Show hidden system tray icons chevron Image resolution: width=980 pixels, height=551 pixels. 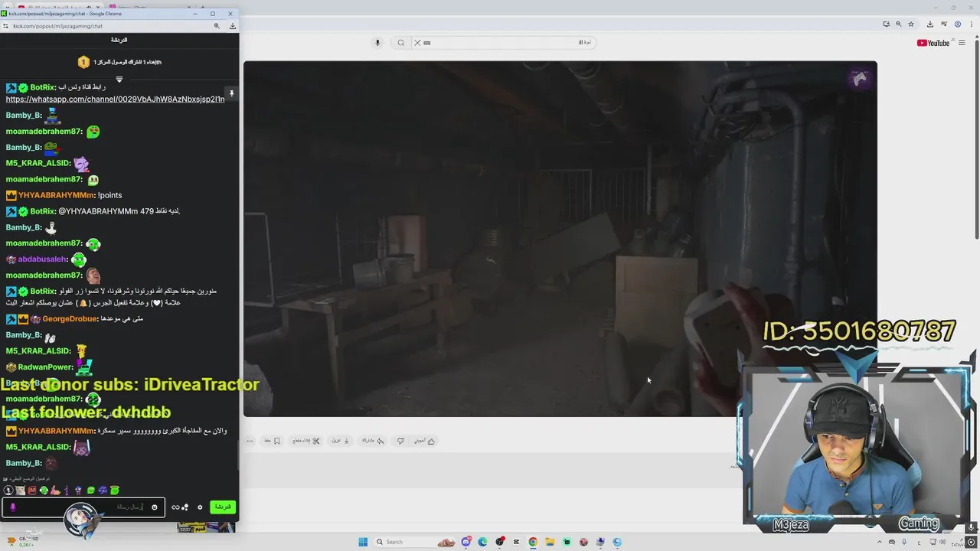click(x=879, y=542)
